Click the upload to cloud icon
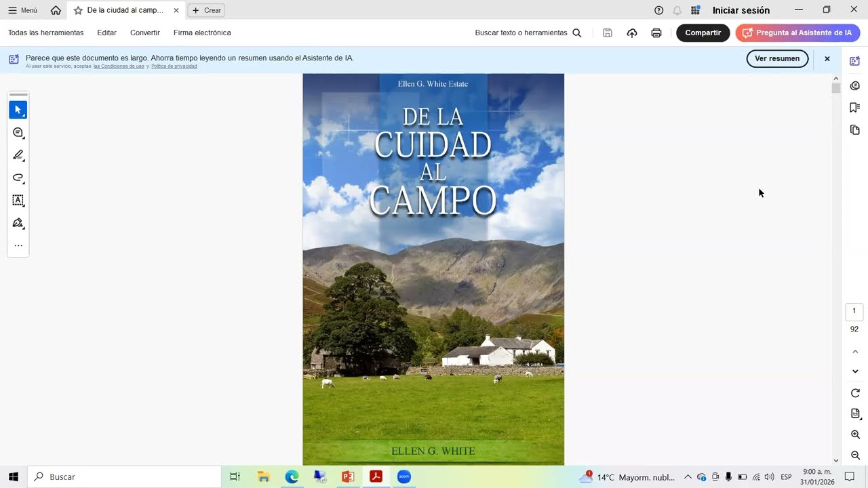 point(632,33)
